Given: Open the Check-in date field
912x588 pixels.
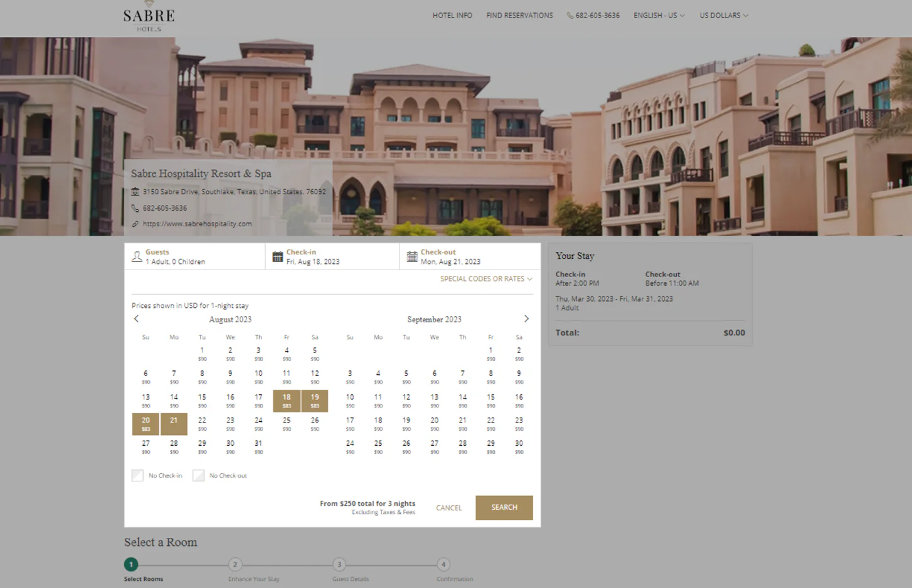Looking at the screenshot, I should pos(332,256).
